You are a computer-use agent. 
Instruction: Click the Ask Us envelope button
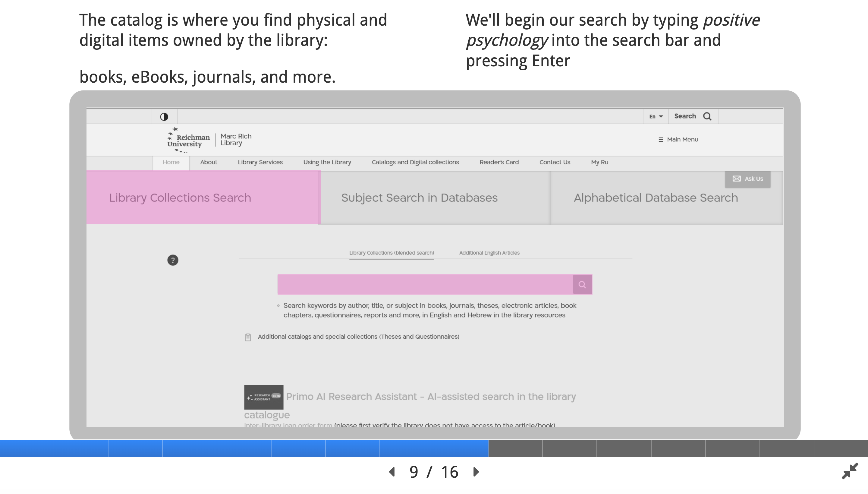tap(748, 179)
